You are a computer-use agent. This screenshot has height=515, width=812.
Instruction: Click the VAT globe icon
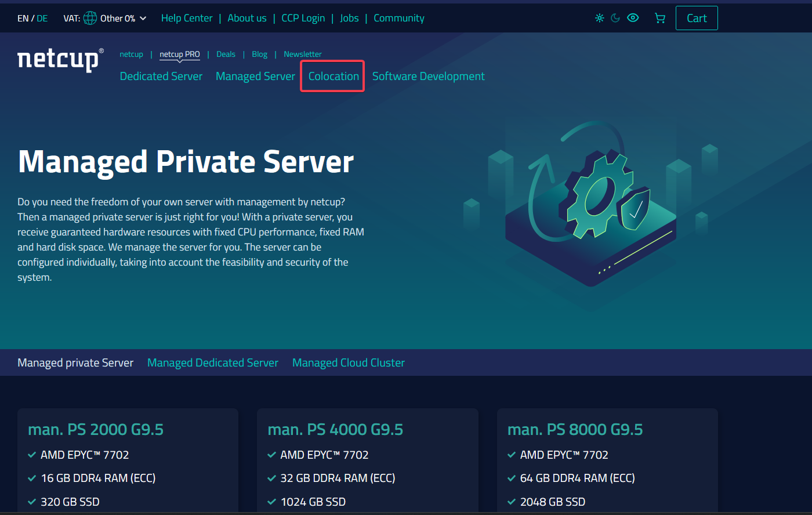[90, 18]
